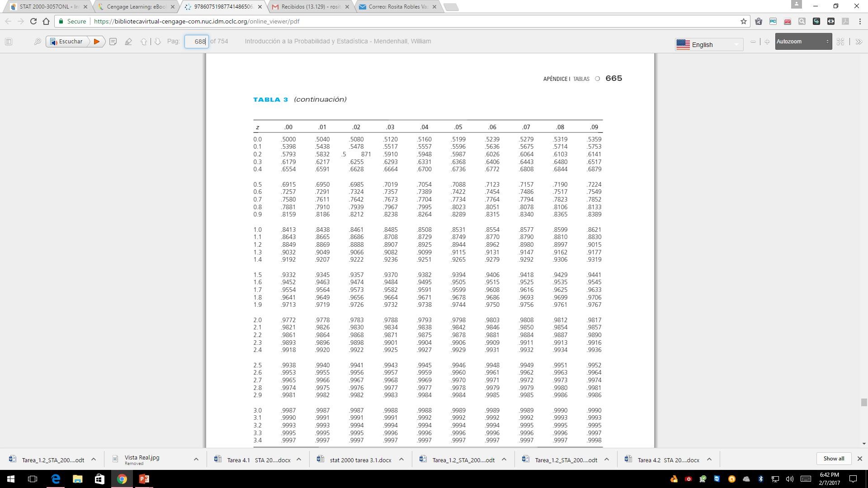Select the highlighter tool
This screenshot has width=868, height=488.
click(128, 41)
